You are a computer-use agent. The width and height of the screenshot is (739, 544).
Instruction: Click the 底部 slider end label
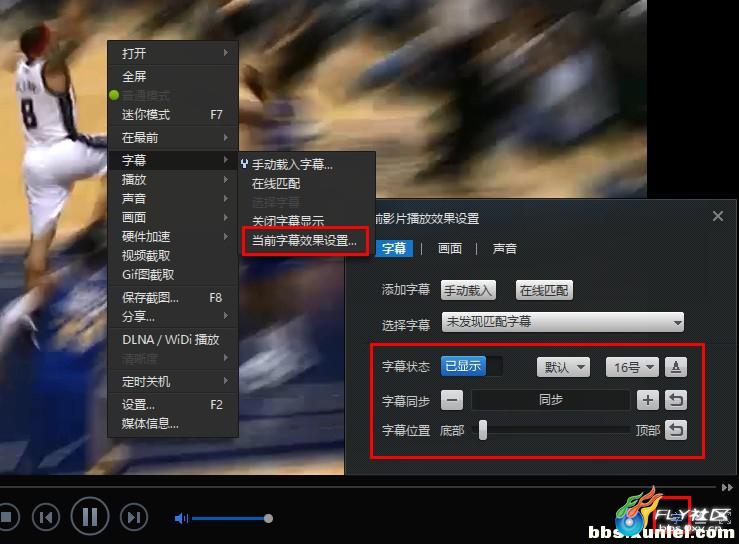(452, 430)
